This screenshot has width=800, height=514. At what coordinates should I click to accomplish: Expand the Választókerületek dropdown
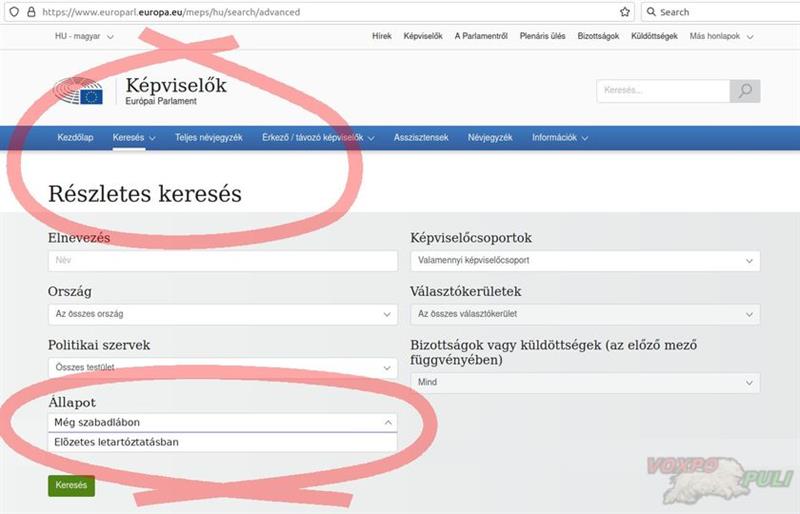click(x=585, y=314)
